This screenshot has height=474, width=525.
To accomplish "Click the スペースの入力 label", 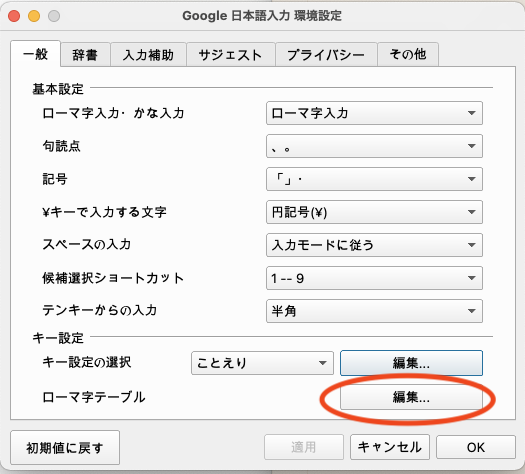I will coord(86,244).
